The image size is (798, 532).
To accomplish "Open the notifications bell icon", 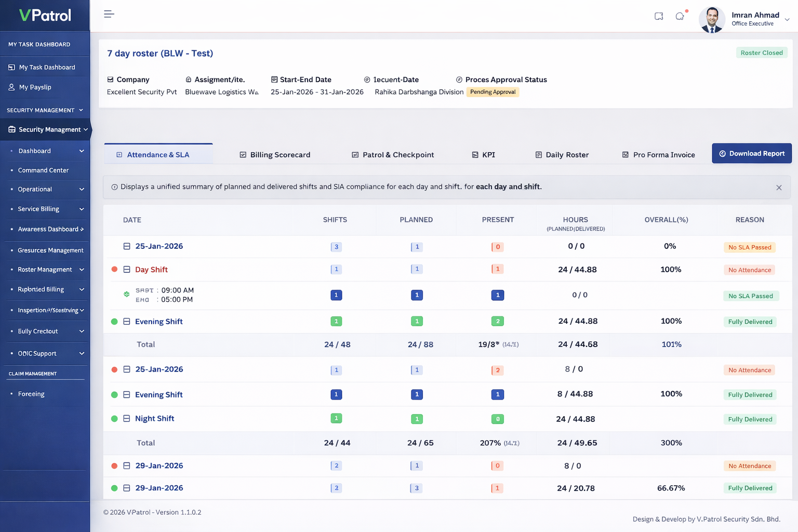I will [680, 16].
